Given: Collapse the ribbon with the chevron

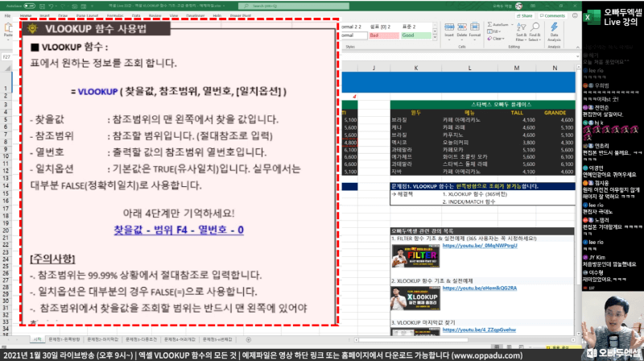Looking at the screenshot, I should click(577, 48).
